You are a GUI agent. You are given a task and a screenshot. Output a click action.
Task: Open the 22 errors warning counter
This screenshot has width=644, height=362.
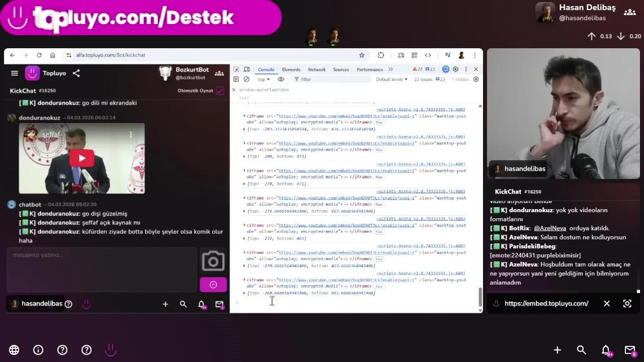pyautogui.click(x=418, y=69)
